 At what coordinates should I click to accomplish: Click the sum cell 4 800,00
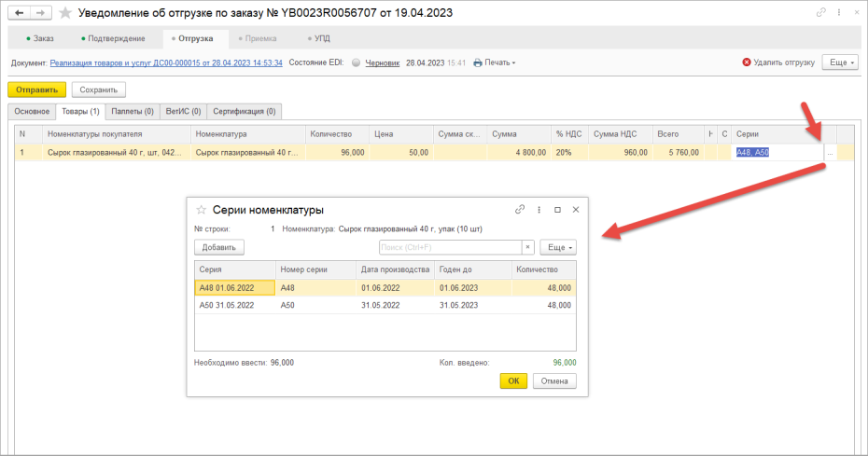[x=519, y=153]
